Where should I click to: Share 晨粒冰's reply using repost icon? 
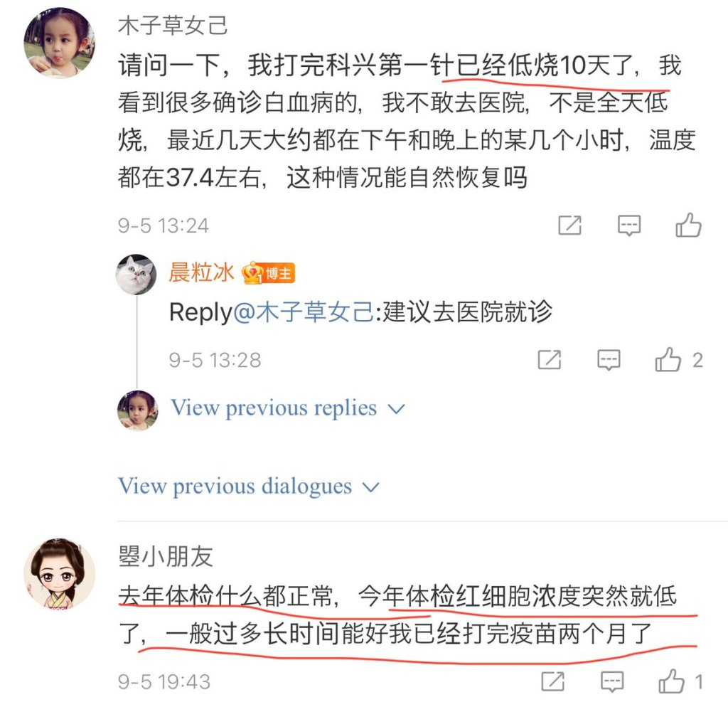tap(550, 359)
